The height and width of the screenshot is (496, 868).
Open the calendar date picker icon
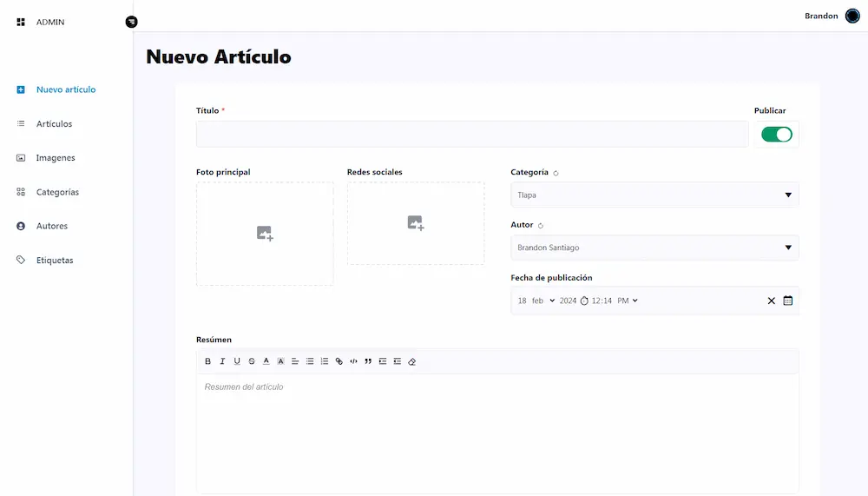787,301
